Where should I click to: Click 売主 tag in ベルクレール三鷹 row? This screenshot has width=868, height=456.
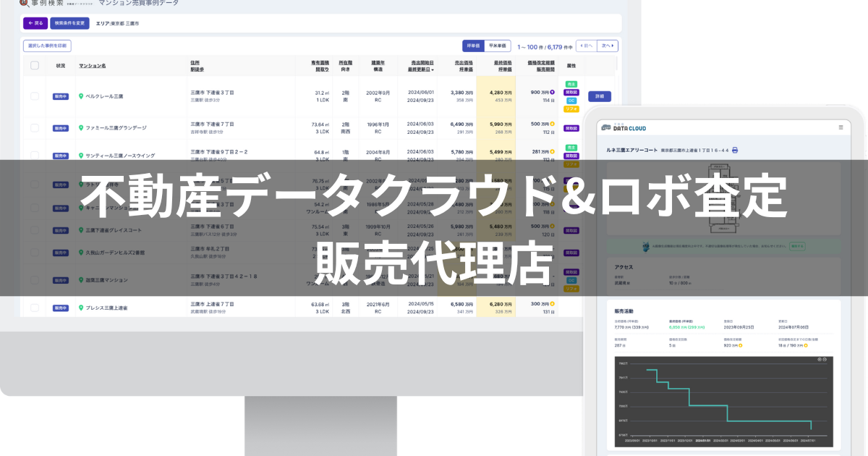coord(571,84)
